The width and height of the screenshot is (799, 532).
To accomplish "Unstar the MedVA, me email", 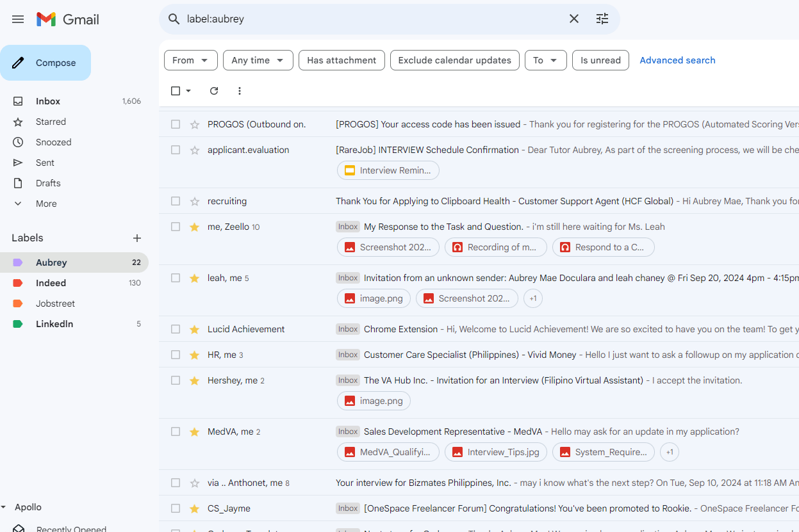I will coord(195,431).
